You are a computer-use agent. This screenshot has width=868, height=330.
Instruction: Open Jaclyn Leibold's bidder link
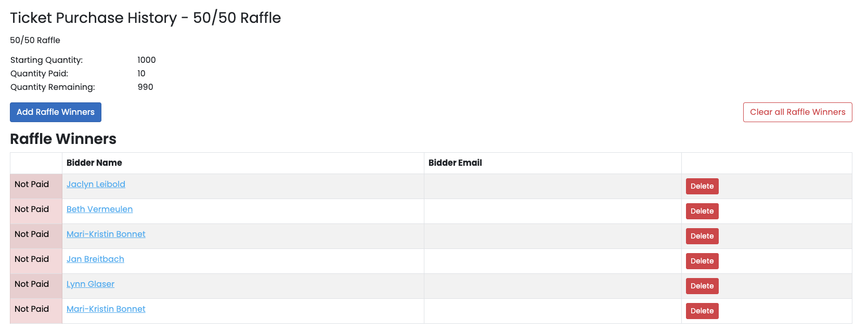coord(96,184)
